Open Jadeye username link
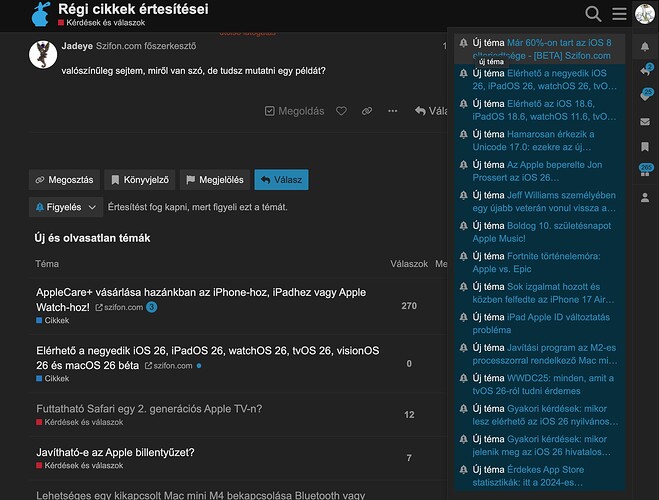The height and width of the screenshot is (500, 659). click(x=77, y=46)
